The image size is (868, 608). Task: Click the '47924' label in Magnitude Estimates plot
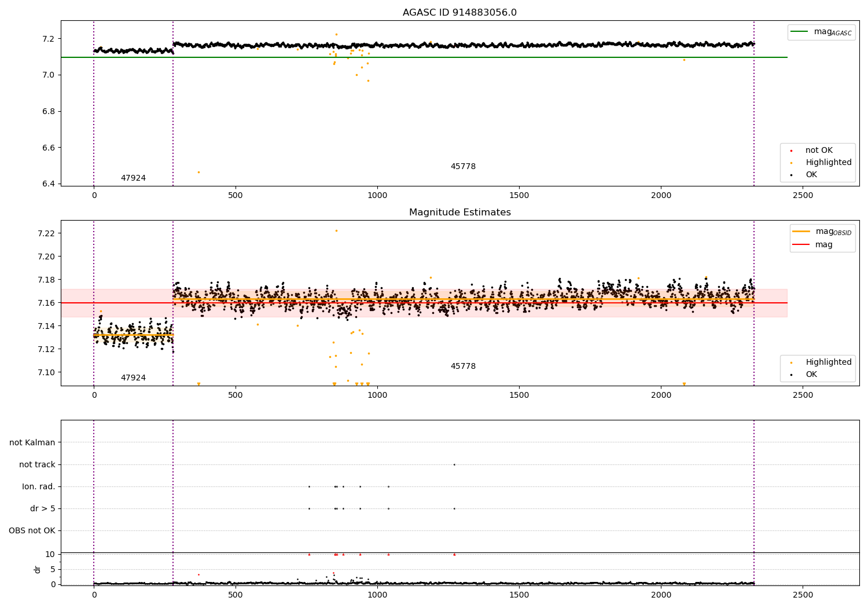click(133, 378)
